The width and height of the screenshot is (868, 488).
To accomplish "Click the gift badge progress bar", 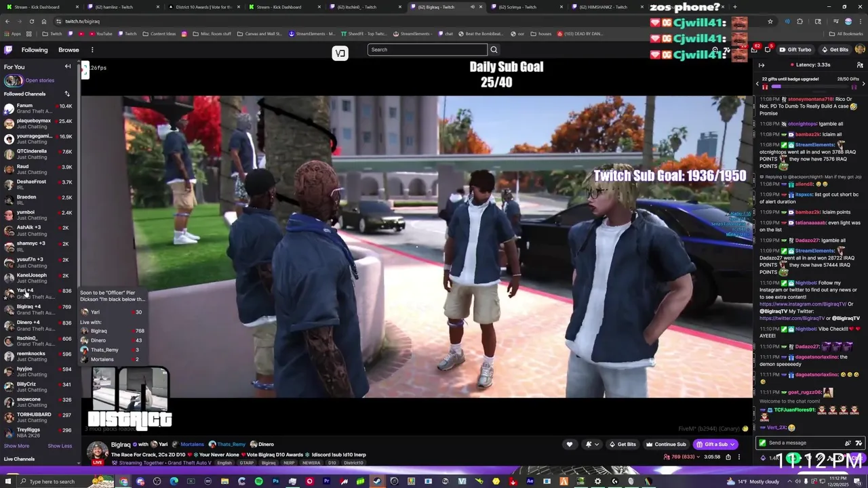I will pyautogui.click(x=810, y=87).
